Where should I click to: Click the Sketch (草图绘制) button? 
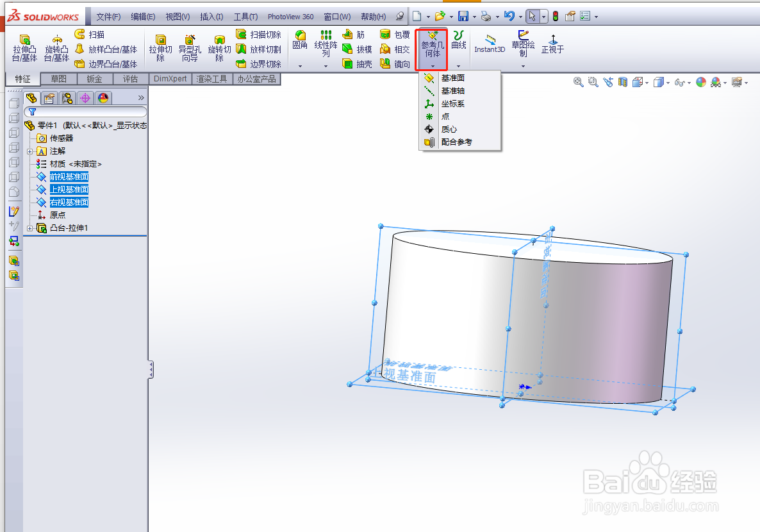coord(523,44)
